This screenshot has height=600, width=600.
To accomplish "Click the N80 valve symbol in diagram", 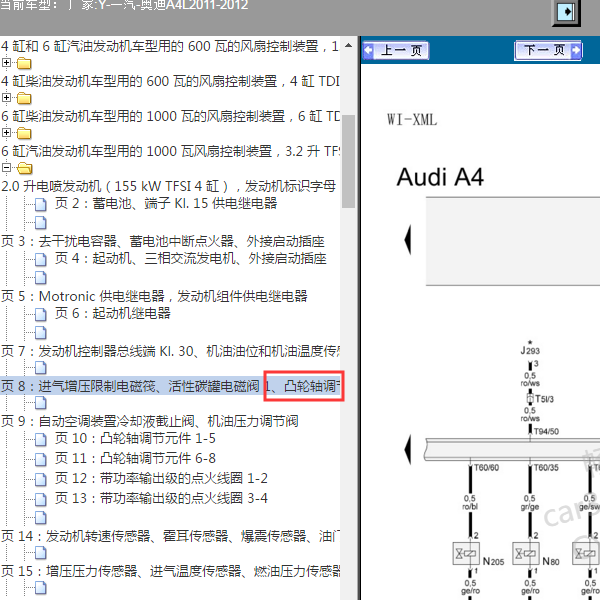I will (x=525, y=553).
